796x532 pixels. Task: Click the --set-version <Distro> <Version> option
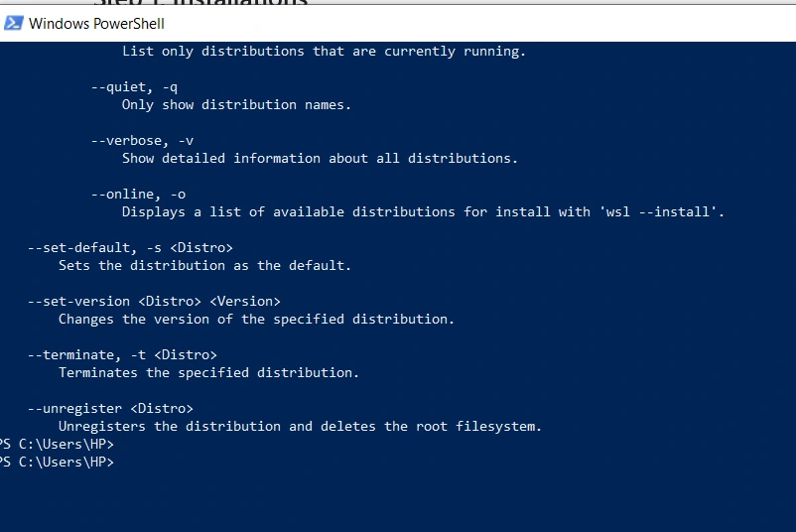[154, 301]
